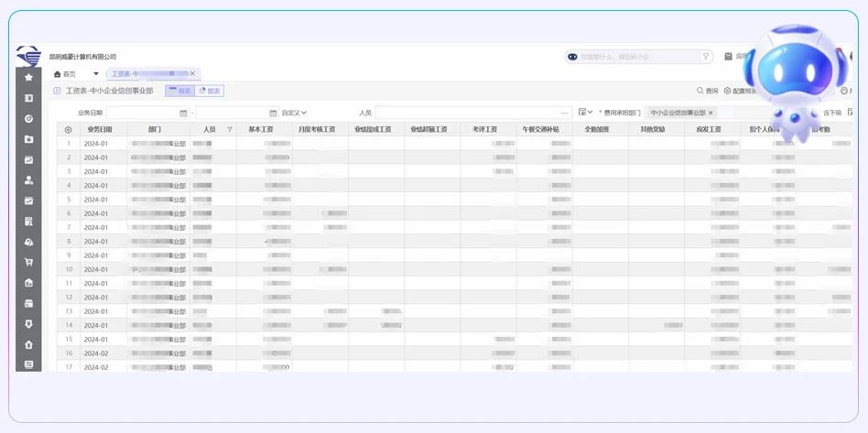Click the person icon in left sidebar
This screenshot has width=868, height=433.
tap(28, 180)
